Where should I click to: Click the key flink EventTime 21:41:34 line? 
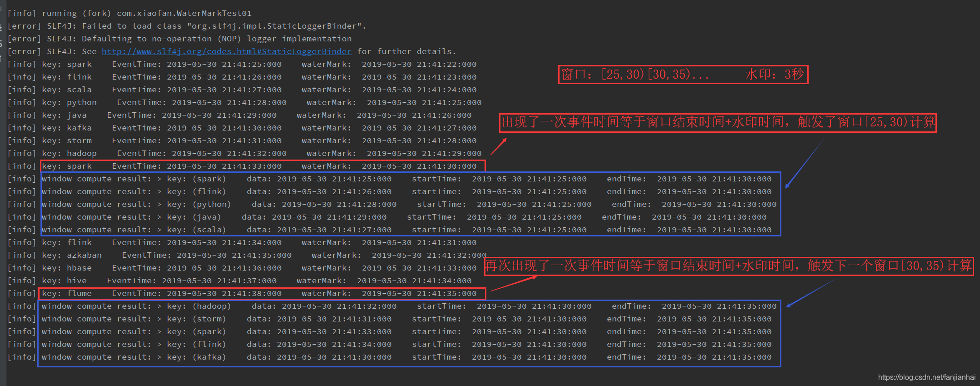242,242
